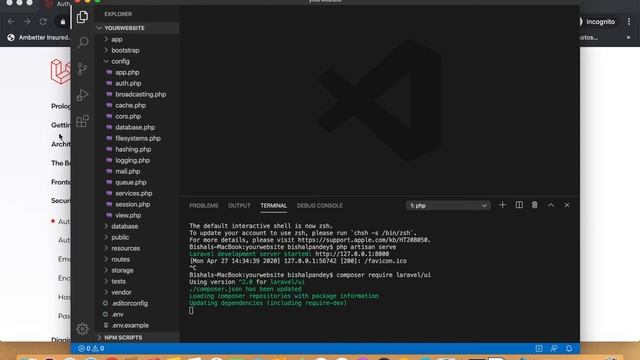Viewport: 640px width, 360px height.
Task: Open the terminal selector dropdown 1: php
Action: (x=448, y=205)
